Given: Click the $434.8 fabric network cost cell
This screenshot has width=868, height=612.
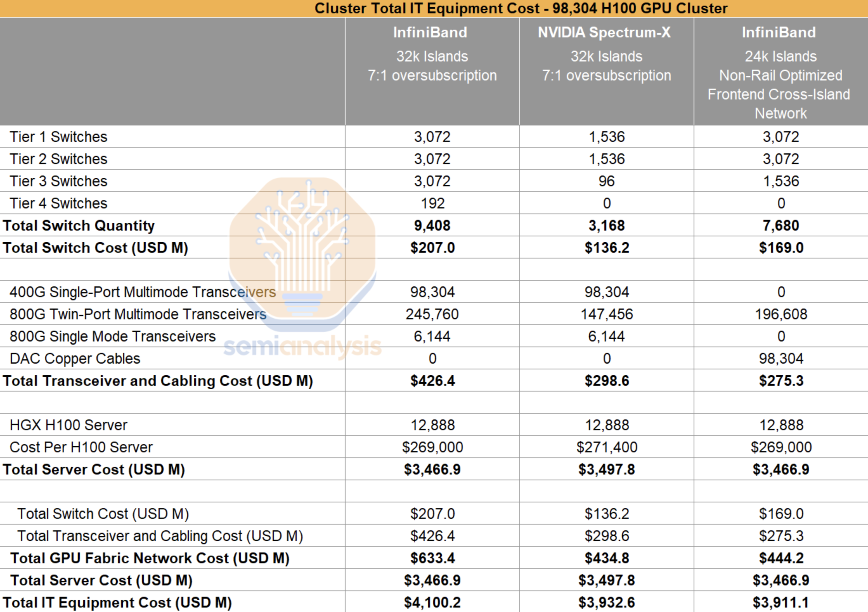Looking at the screenshot, I should (x=605, y=558).
